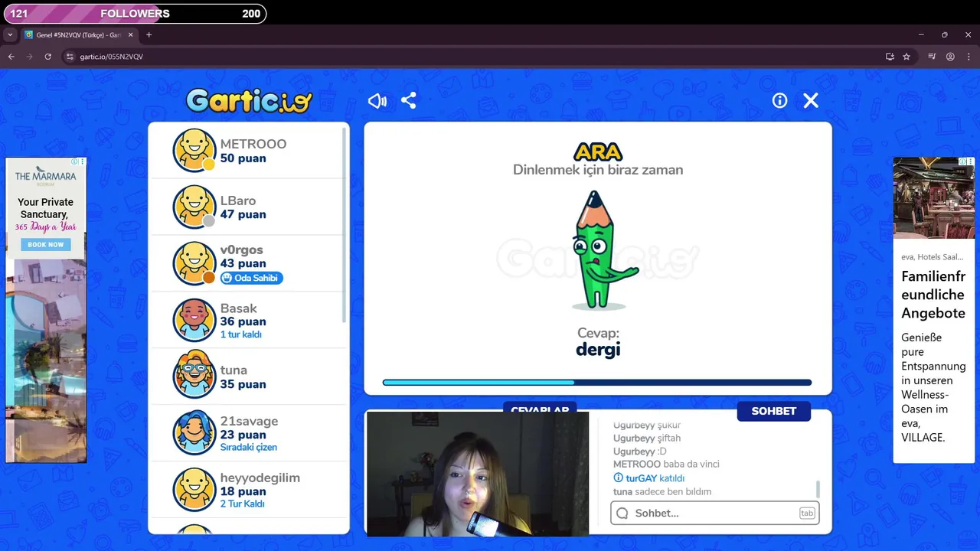The height and width of the screenshot is (551, 980).
Task: Click the Sohbet chat input field
Action: point(715,513)
